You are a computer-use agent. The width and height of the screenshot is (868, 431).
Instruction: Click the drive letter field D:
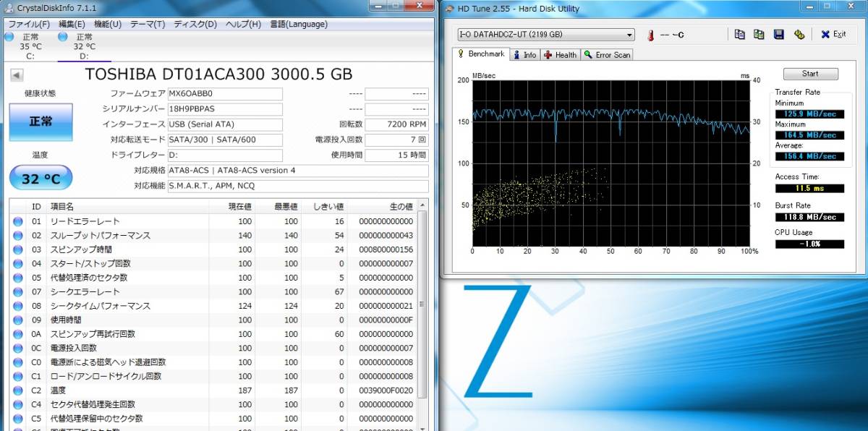(225, 155)
